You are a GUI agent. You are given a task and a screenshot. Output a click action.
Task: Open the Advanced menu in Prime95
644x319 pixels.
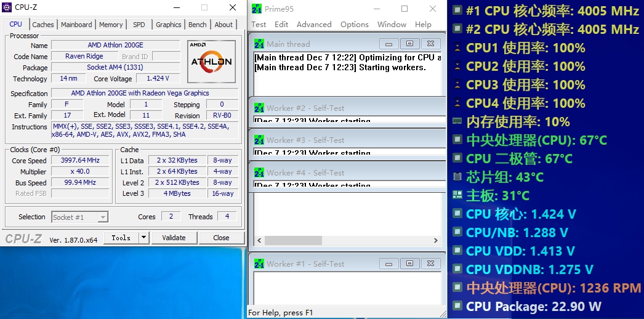314,25
